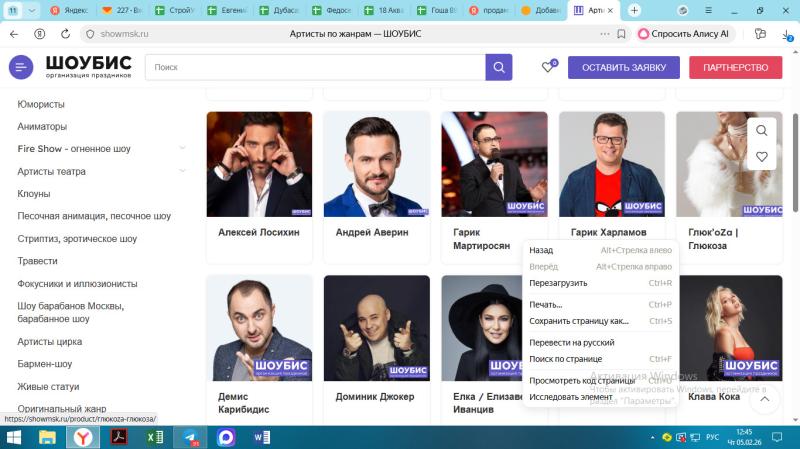Click ОСТАВИТЬ ЗАЯВКУ button
The image size is (800, 449).
tap(623, 67)
